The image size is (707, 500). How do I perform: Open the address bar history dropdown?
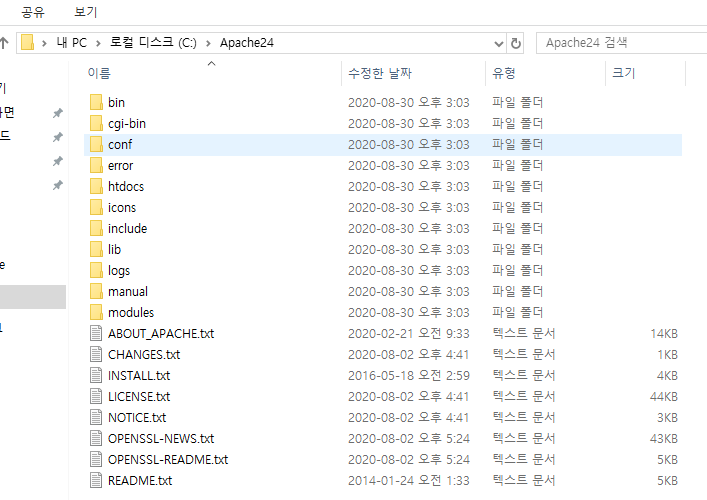coord(498,43)
